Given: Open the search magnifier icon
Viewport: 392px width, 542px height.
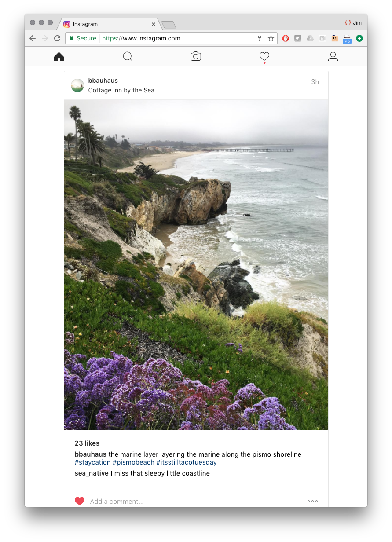Looking at the screenshot, I should tap(128, 57).
